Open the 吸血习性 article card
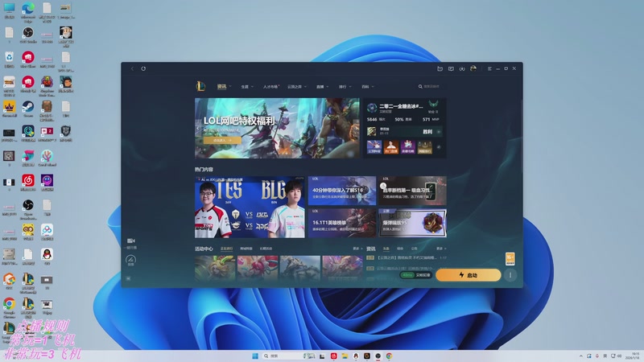644x362 pixels. pyautogui.click(x=412, y=191)
